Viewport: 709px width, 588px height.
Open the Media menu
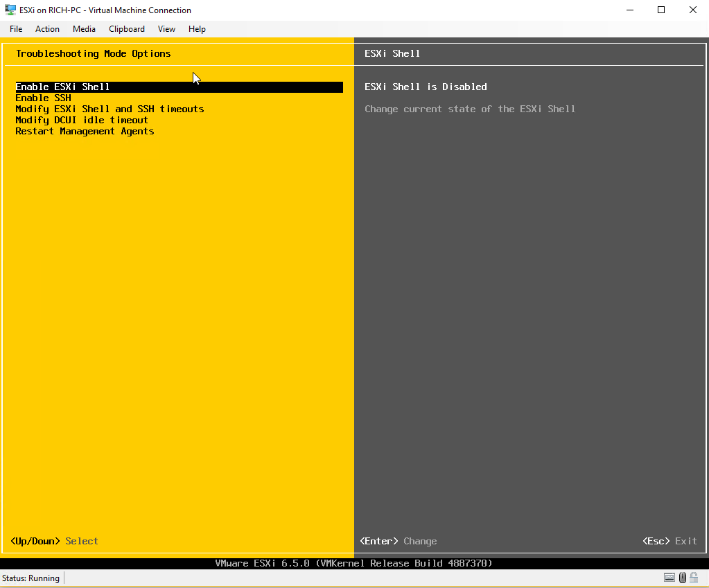click(x=84, y=29)
